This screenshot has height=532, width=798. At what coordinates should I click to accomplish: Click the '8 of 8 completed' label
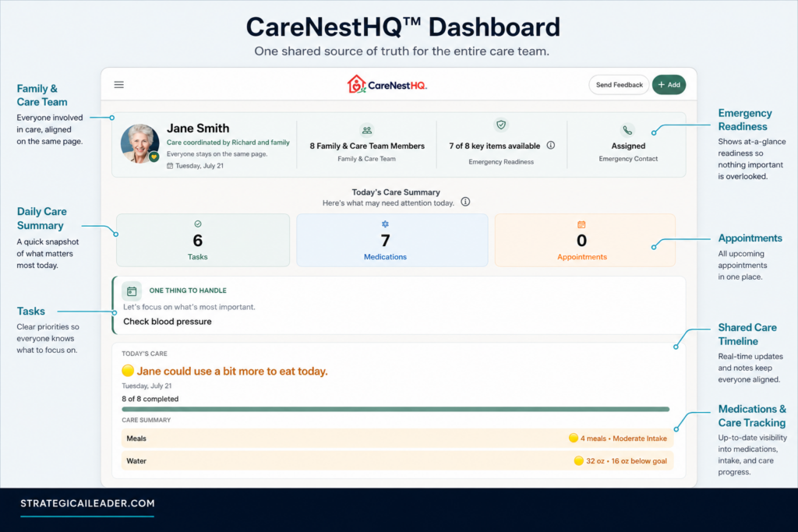[150, 399]
